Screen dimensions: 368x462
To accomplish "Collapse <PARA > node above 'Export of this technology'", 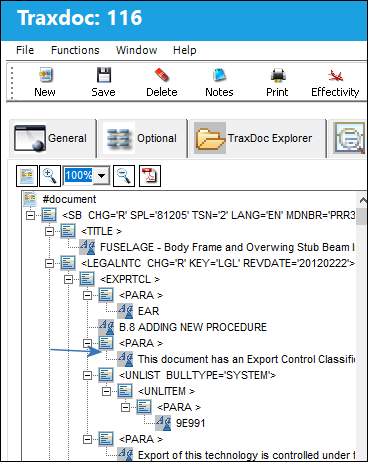I will (87, 439).
